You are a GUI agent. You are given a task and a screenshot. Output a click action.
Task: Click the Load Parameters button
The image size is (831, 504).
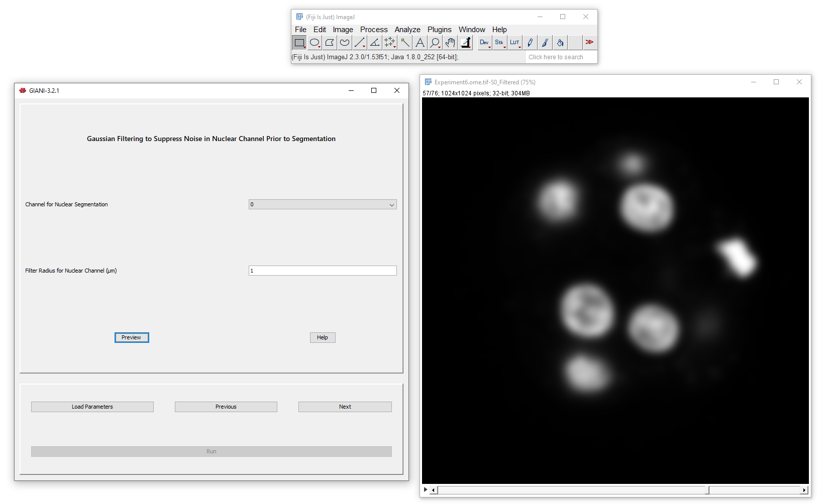pyautogui.click(x=92, y=407)
